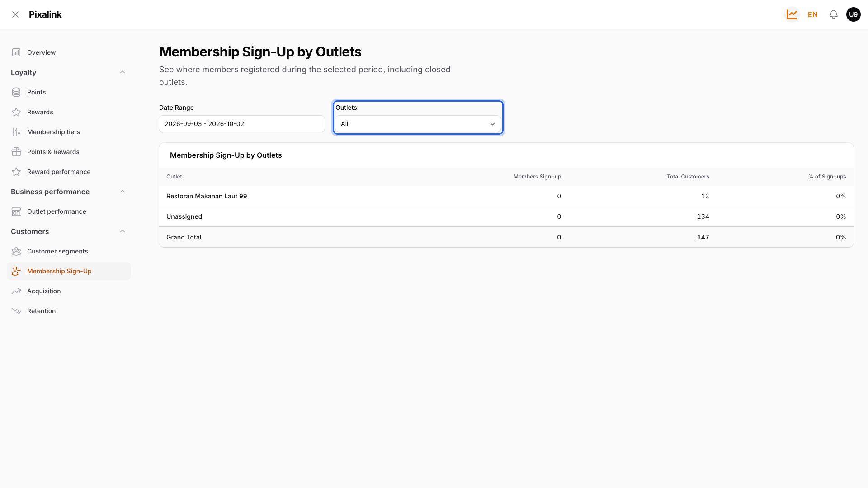Image resolution: width=868 pixels, height=488 pixels.
Task: Click the Grand Total row label
Action: click(184, 237)
